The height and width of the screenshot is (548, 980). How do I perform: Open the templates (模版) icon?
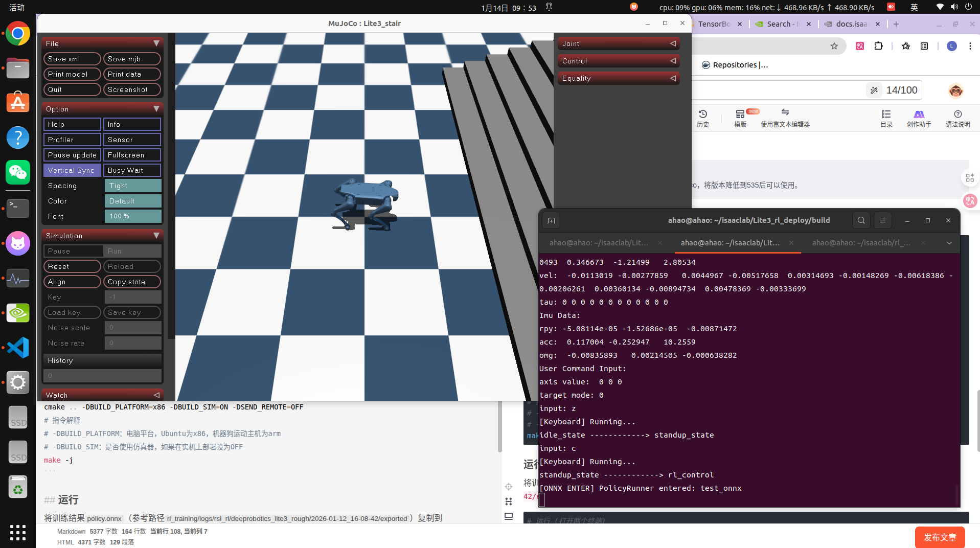pyautogui.click(x=740, y=118)
